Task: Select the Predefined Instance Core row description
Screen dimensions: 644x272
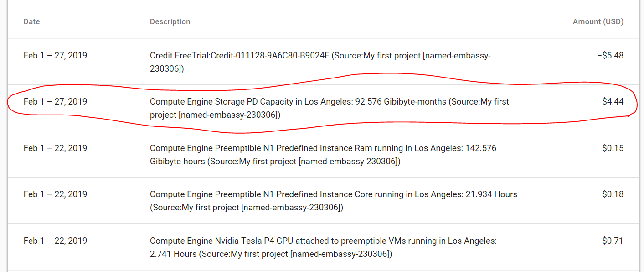Action: 334,201
